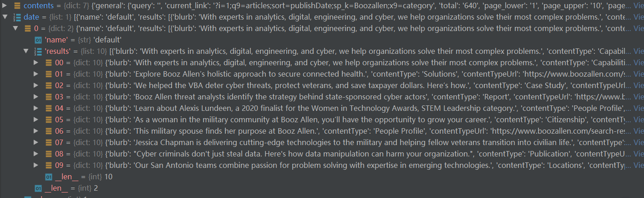Open View link for item 09 row
Viewport: 644px width, 198px height.
pos(639,165)
